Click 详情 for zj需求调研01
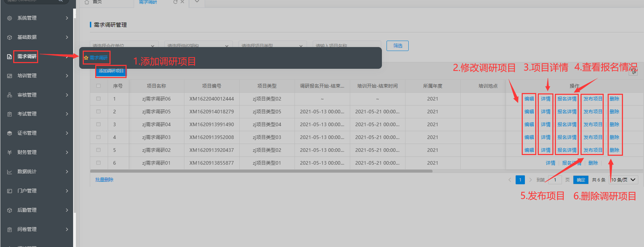644x247 pixels. point(550,163)
